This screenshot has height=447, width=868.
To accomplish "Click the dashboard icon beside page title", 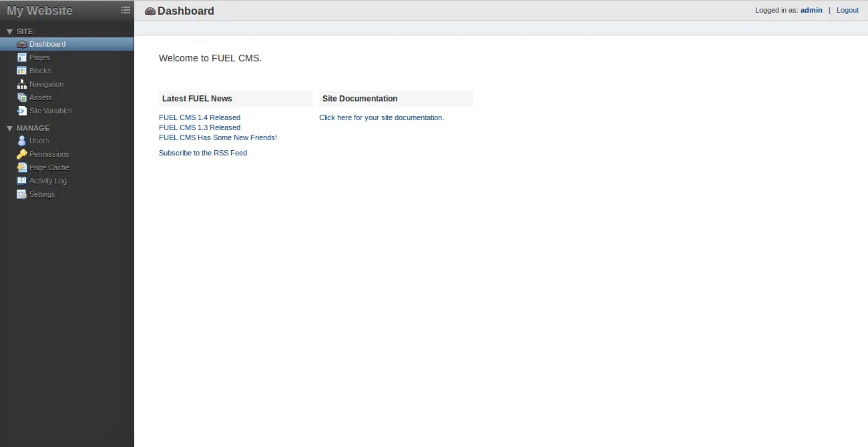I will pos(150,11).
